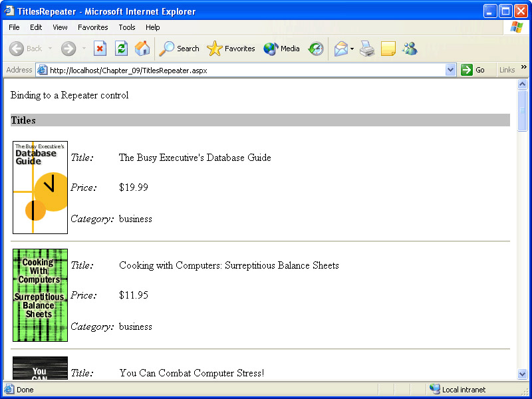
Task: Expand the address bar dropdown
Action: point(450,70)
